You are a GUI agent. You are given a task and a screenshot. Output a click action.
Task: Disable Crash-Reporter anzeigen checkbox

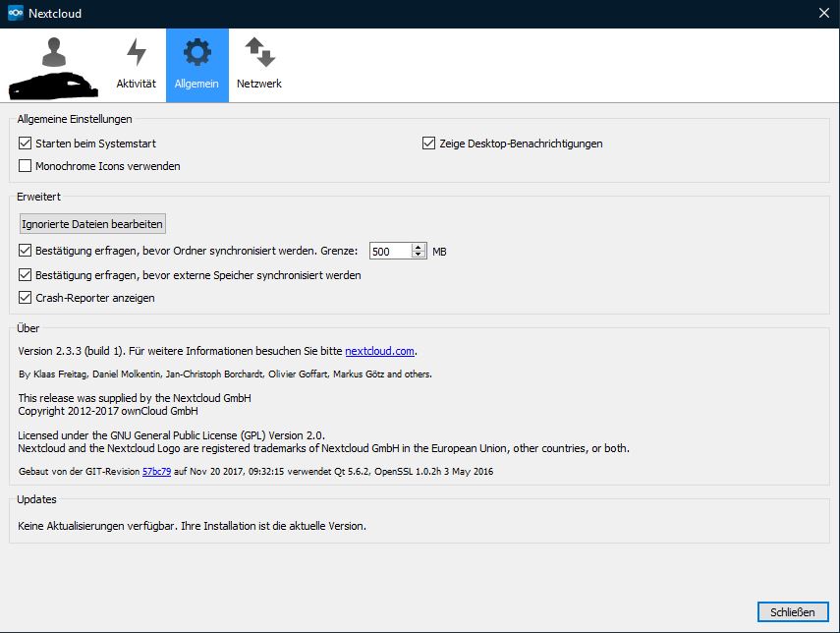coord(26,298)
